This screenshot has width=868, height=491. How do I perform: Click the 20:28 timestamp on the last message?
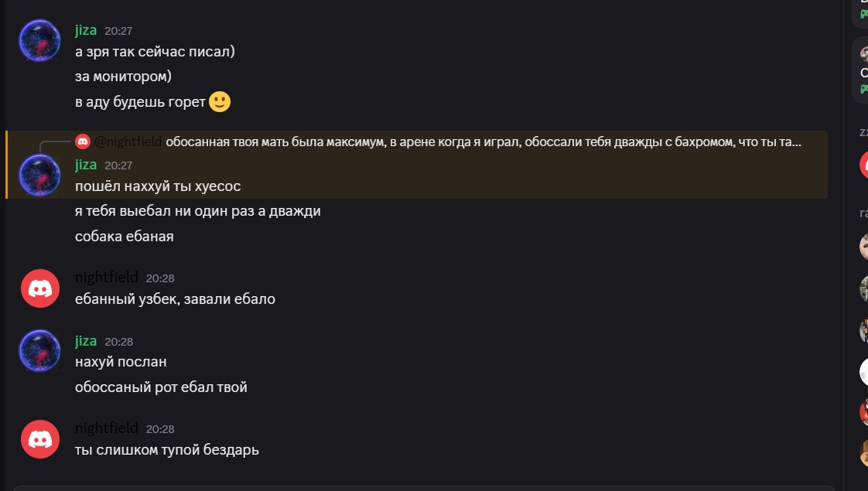coord(160,429)
